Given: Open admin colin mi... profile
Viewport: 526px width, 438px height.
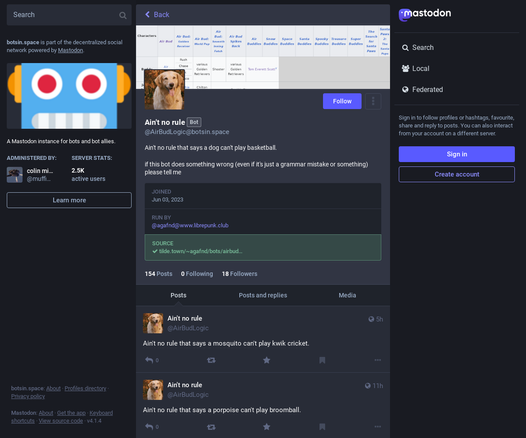Looking at the screenshot, I should [x=30, y=175].
